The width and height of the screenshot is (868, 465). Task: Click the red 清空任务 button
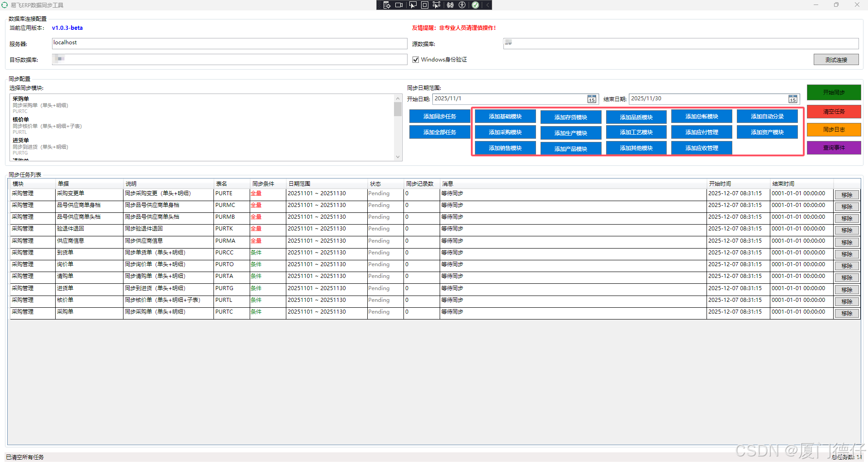pyautogui.click(x=834, y=112)
